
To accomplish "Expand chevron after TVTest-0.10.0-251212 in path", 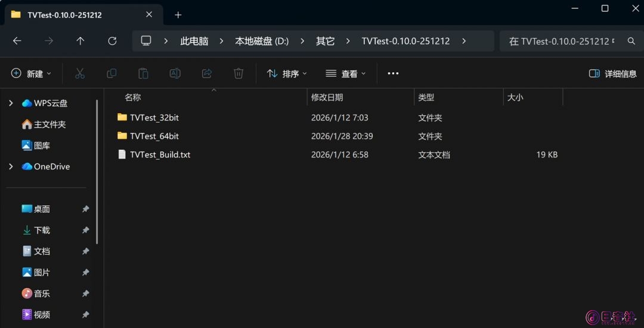I will pyautogui.click(x=464, y=41).
